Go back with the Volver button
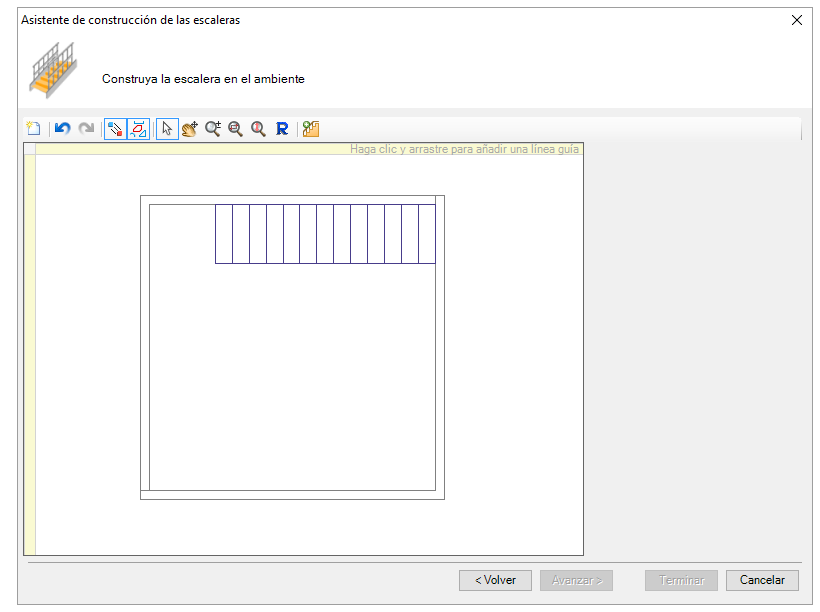The image size is (820, 612). pyautogui.click(x=495, y=580)
